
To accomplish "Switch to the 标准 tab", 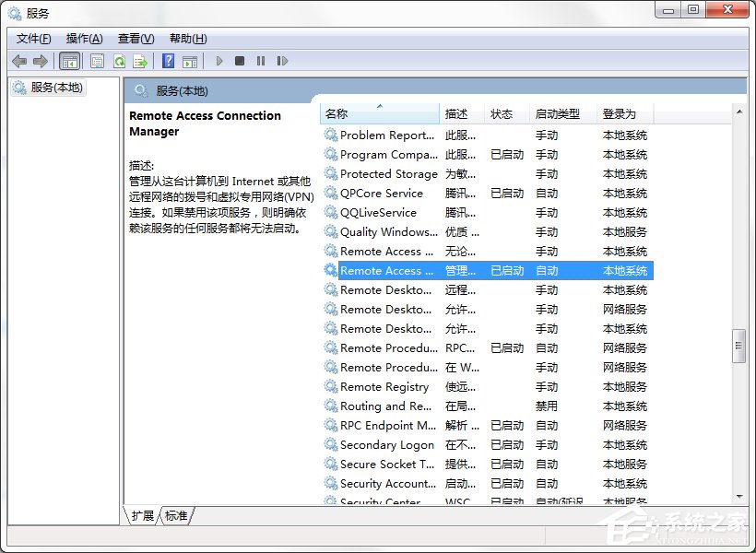I will pos(174,516).
